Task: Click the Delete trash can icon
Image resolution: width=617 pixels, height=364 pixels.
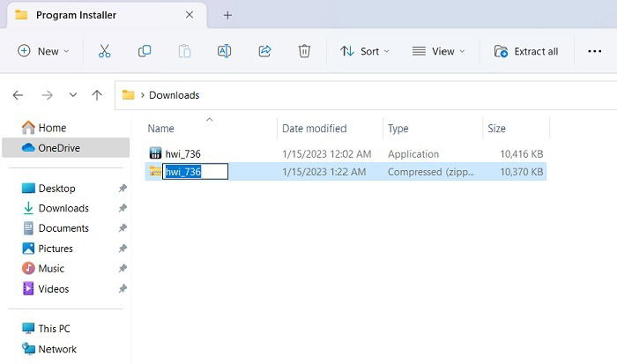Action: click(x=304, y=51)
